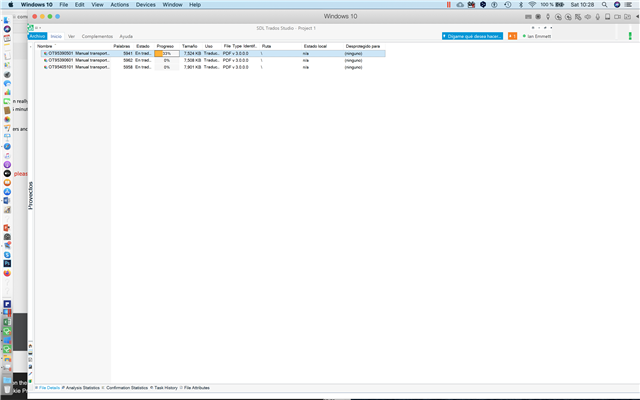Open Firefox from the macOS Dock

[x=7, y=273]
